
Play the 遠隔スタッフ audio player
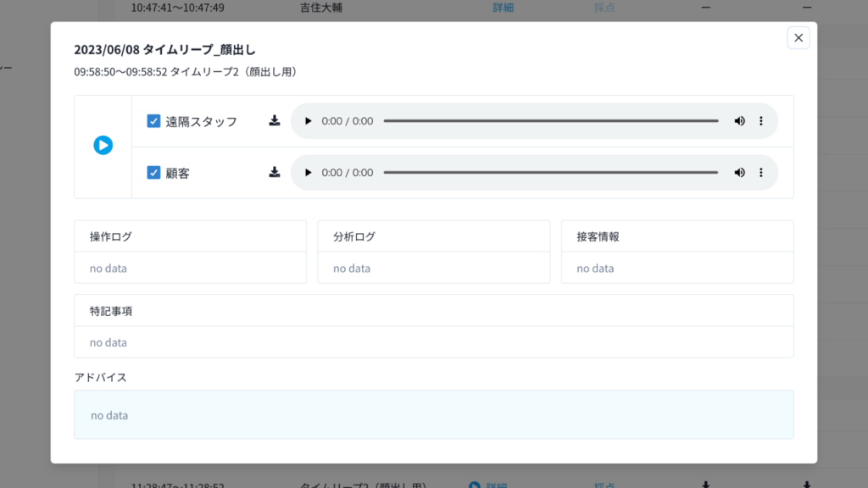[309, 121]
